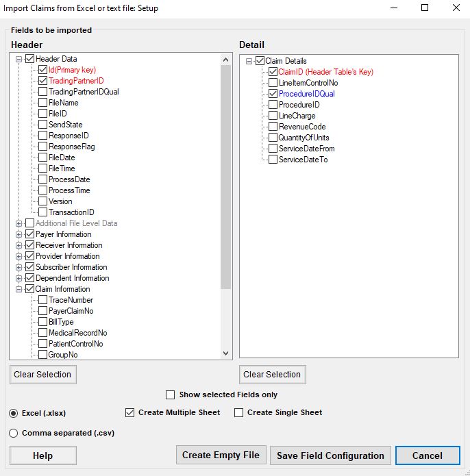Image resolution: width=470 pixels, height=476 pixels.
Task: Click the Header list scroll-up arrow
Action: (x=225, y=60)
